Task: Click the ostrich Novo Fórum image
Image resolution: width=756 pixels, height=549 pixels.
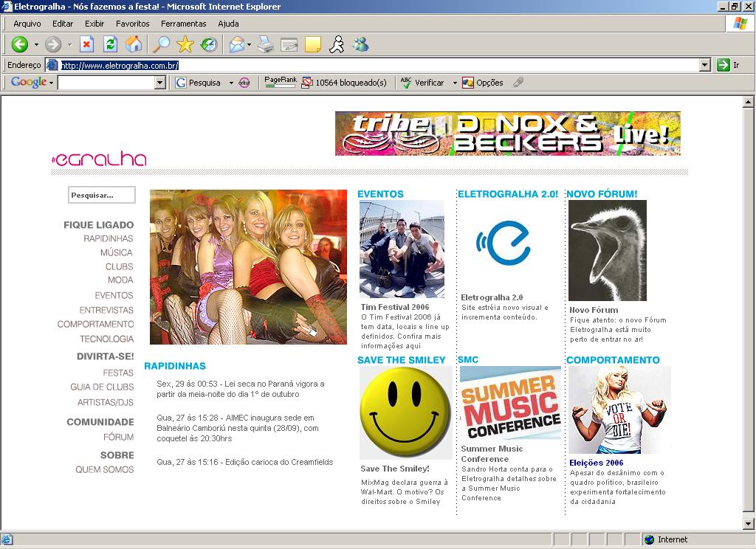Action: point(608,251)
